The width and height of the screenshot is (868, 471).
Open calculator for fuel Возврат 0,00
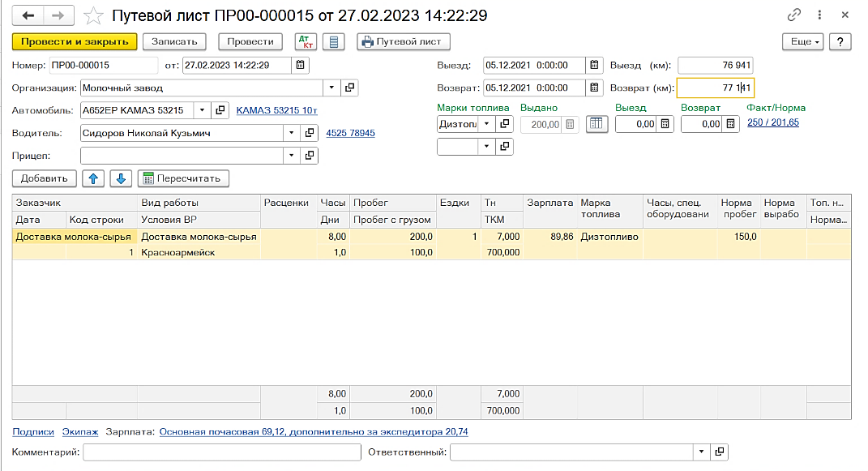click(731, 125)
